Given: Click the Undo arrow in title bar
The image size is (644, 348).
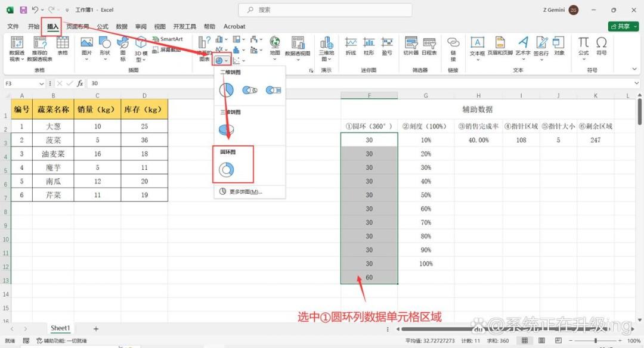Looking at the screenshot, I should 35,10.
